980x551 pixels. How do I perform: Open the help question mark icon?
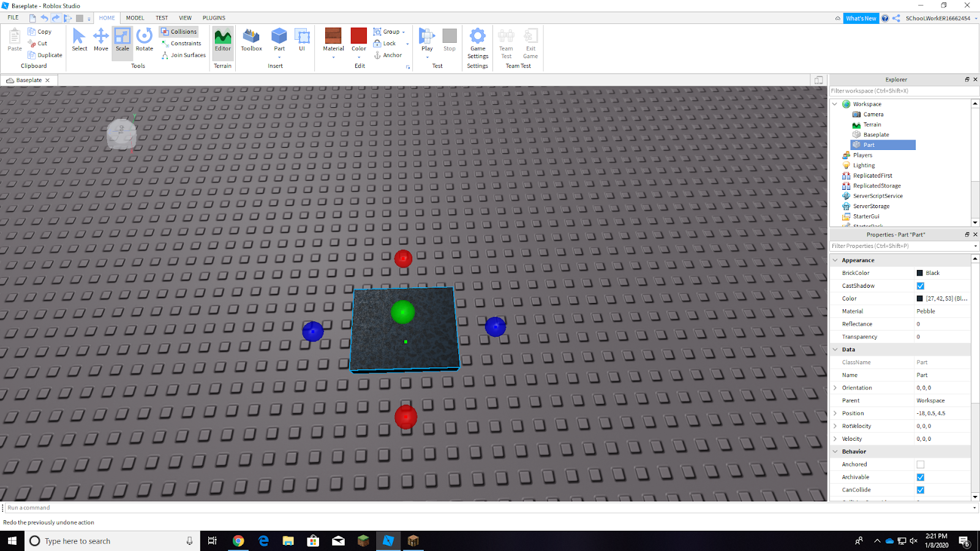[885, 18]
